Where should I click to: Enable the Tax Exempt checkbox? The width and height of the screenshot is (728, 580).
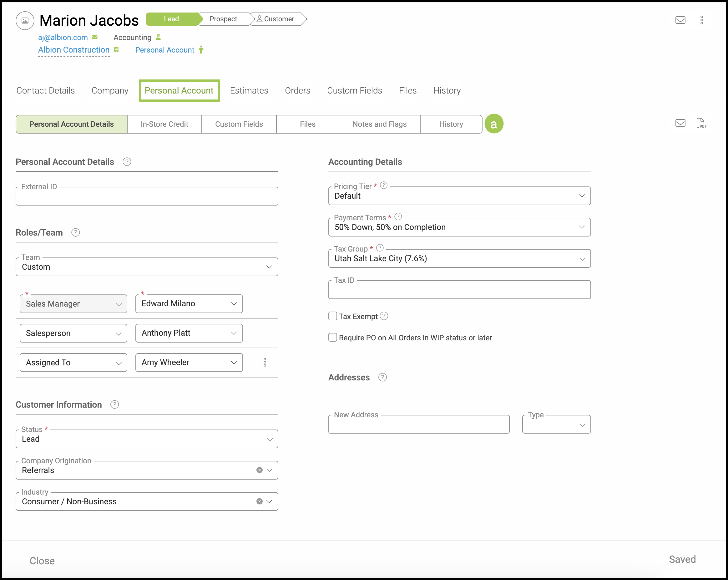(x=333, y=316)
